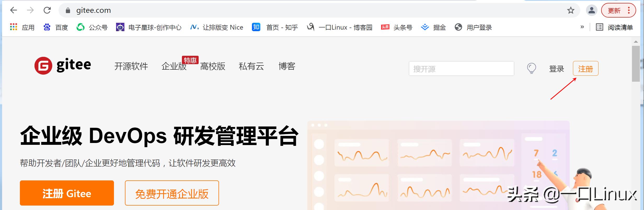Open the 高校版 menu item

(x=213, y=66)
